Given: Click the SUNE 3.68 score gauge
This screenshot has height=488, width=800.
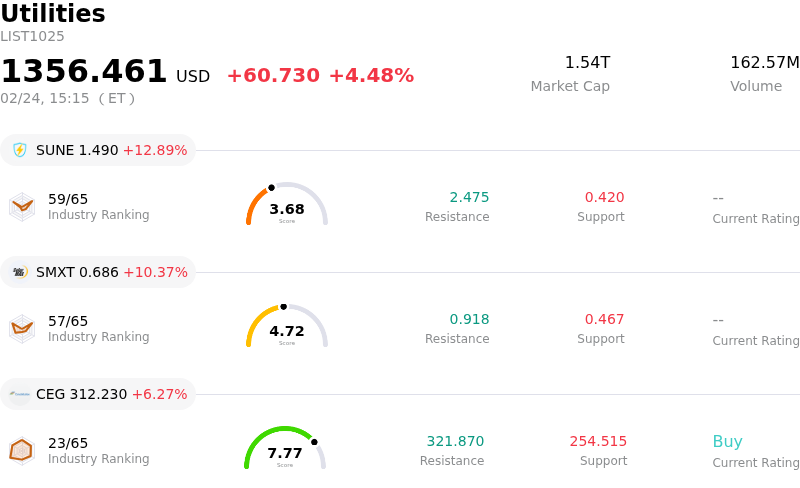Looking at the screenshot, I should tap(287, 205).
